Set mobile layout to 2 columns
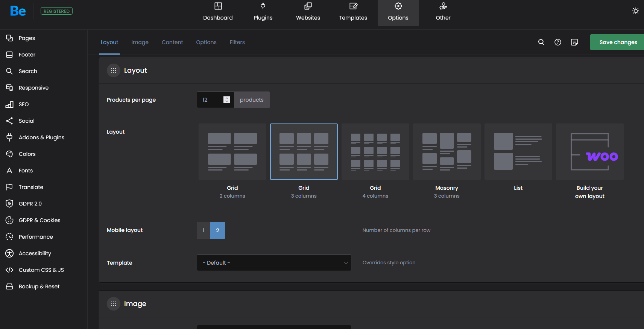Image resolution: width=644 pixels, height=329 pixels. pyautogui.click(x=217, y=230)
